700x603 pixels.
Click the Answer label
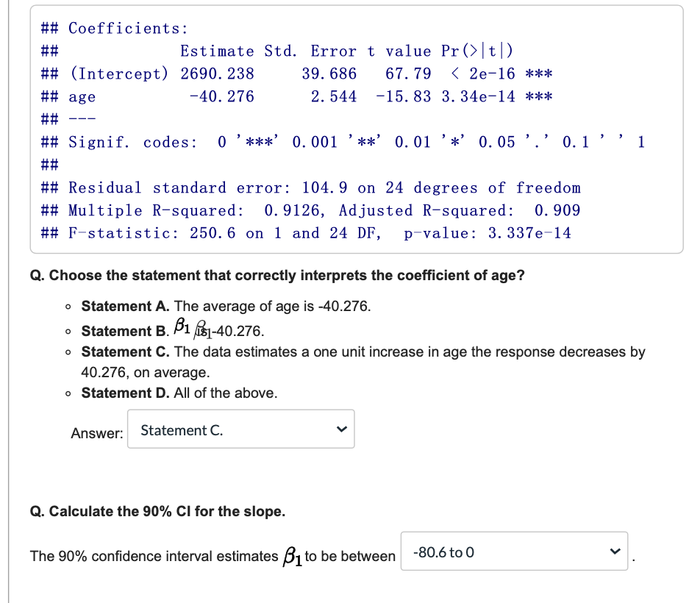click(x=96, y=433)
